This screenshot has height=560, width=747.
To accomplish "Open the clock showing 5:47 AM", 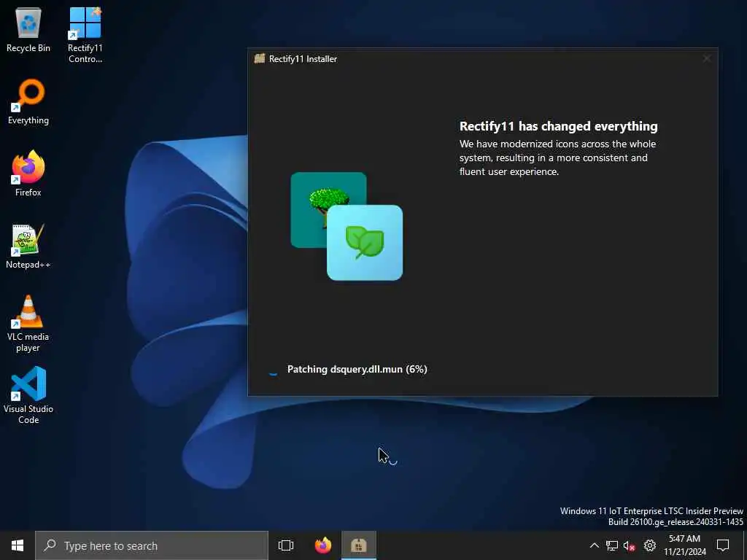I will [684, 545].
